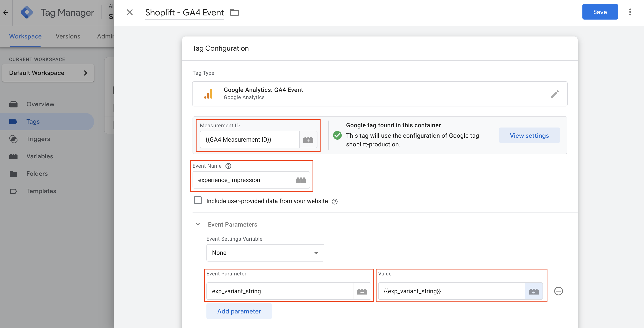Viewport: 644px width, 328px height.
Task: Open variable picker for Event Parameter name field
Action: click(x=362, y=291)
